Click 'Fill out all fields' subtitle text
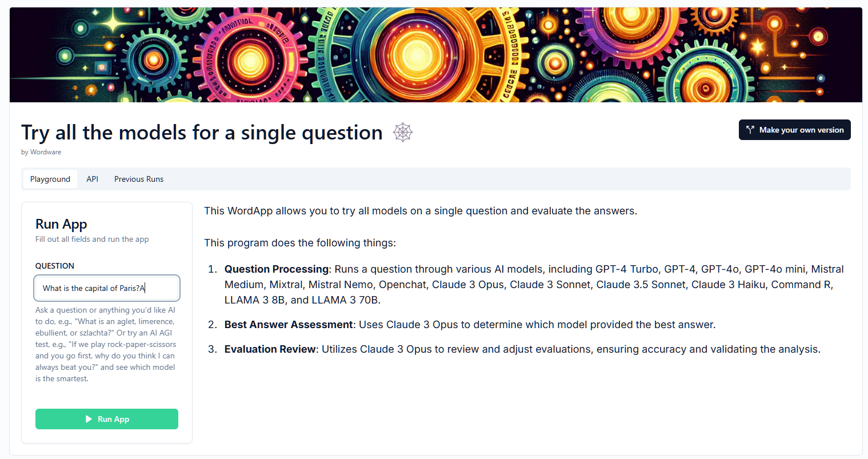The image size is (868, 459). [x=92, y=239]
